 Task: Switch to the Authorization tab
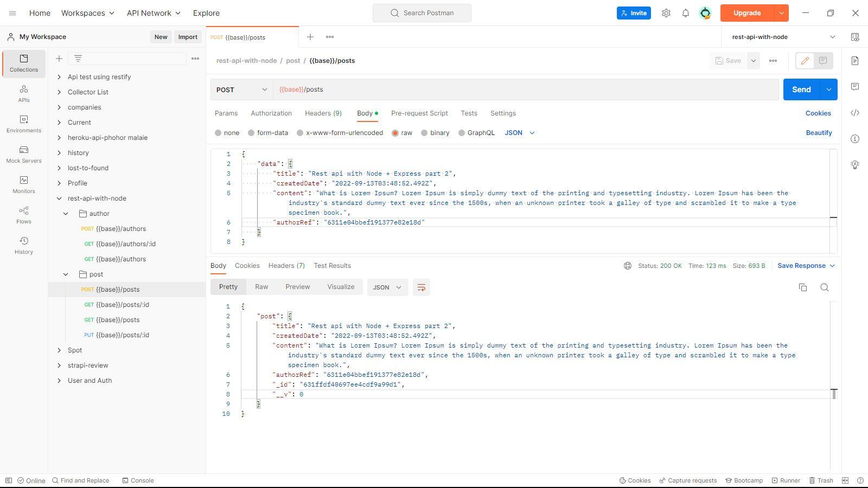point(271,113)
